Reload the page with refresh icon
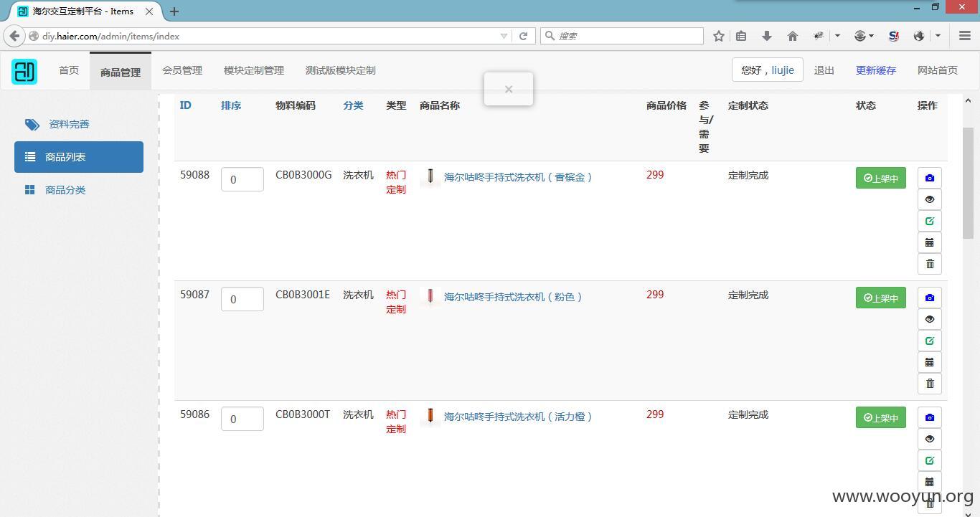The width and height of the screenshot is (980, 517). click(524, 36)
